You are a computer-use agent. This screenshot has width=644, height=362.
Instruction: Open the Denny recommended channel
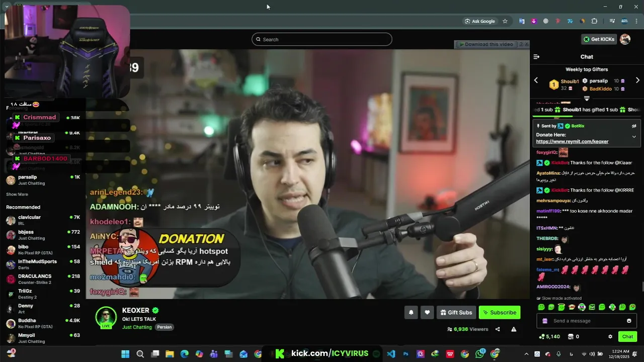tap(43, 308)
